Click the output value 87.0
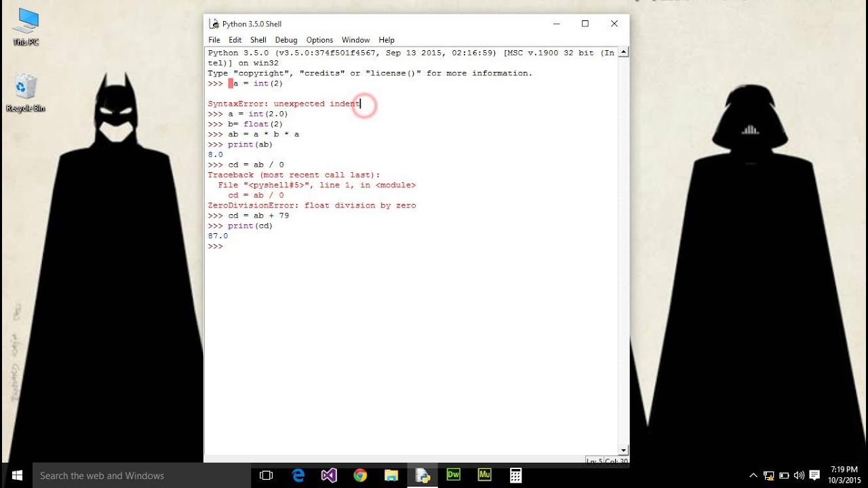The image size is (868, 488). (218, 236)
